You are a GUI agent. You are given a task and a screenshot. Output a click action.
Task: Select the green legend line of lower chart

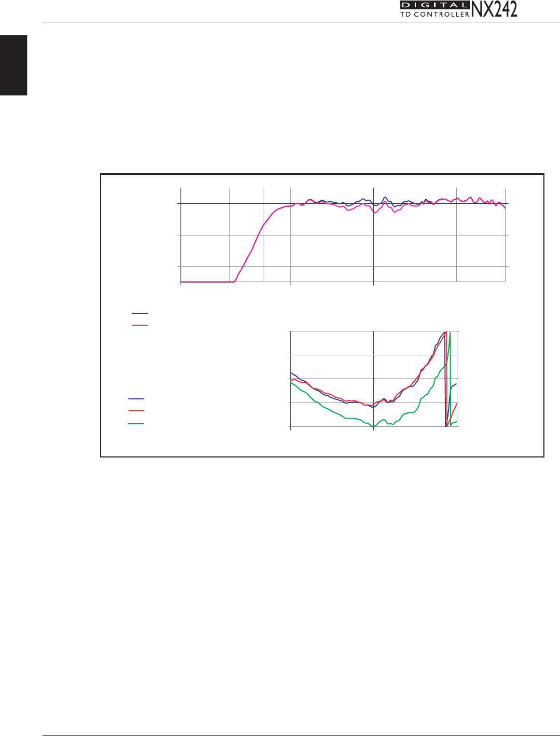[x=136, y=424]
